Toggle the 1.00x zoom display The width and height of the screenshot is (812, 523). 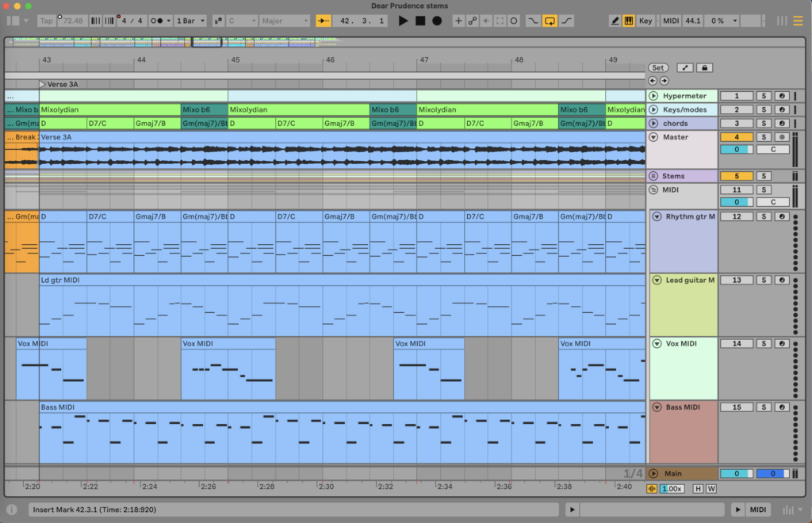click(672, 489)
